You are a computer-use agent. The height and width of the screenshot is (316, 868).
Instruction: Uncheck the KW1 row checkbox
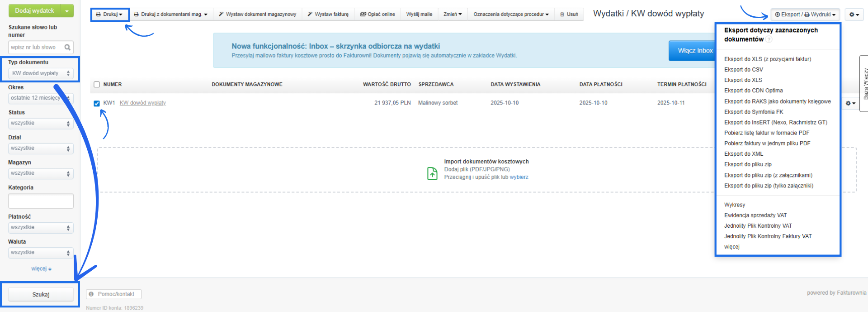pyautogui.click(x=97, y=103)
